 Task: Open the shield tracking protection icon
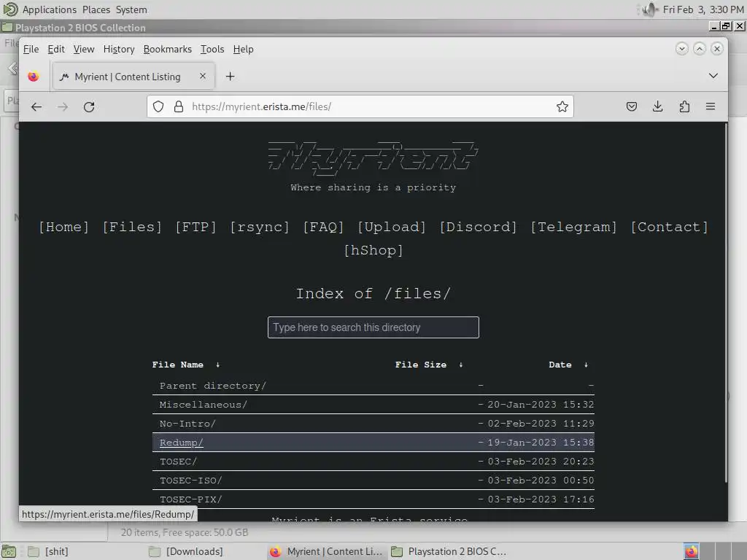point(158,106)
